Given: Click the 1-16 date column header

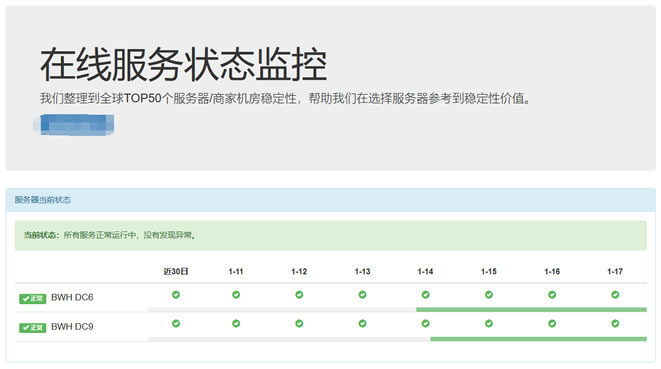Looking at the screenshot, I should (x=552, y=272).
